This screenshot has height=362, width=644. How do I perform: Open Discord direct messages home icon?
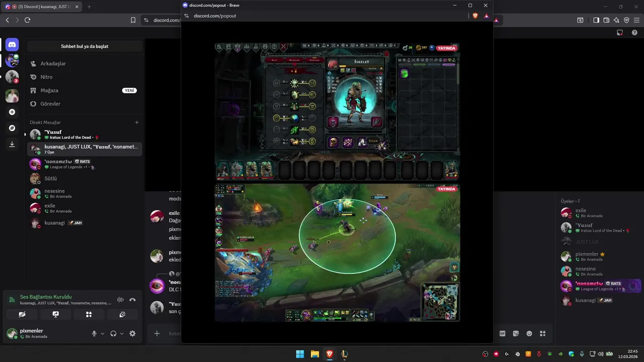click(x=12, y=45)
